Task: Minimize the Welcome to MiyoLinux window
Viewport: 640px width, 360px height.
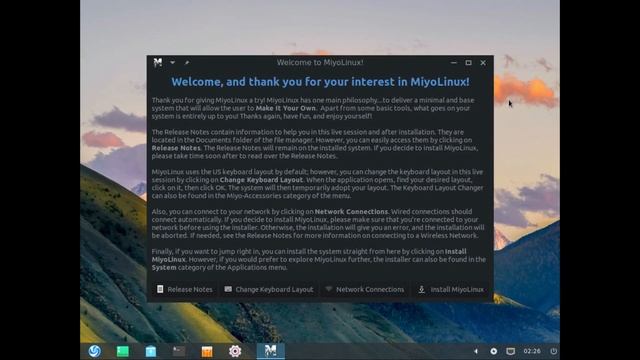Action: coord(453,63)
